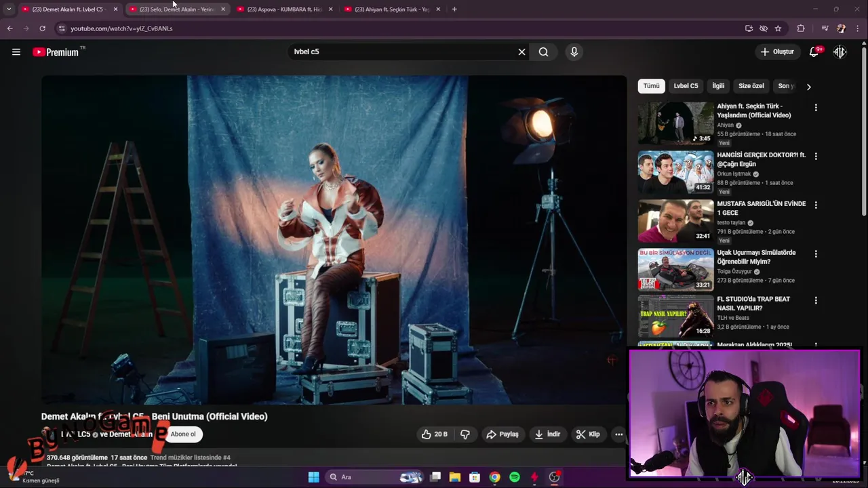Open Microsoft Store from the taskbar
Image resolution: width=868 pixels, height=488 pixels.
[475, 477]
